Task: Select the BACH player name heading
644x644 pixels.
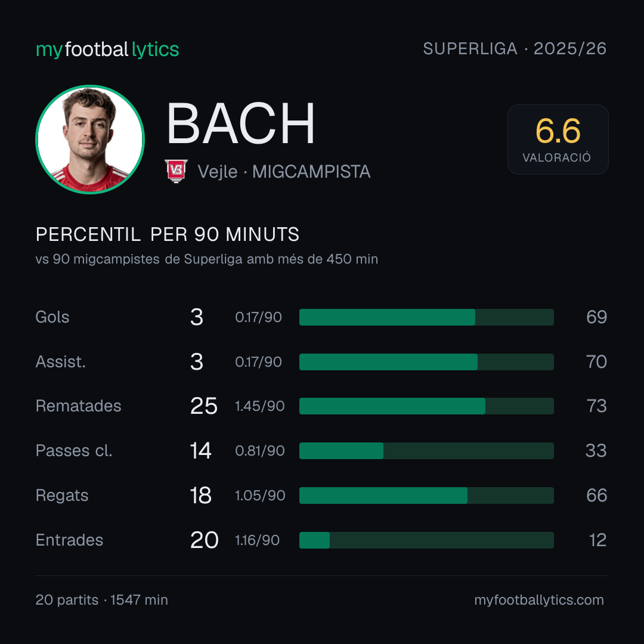Action: pos(240,123)
